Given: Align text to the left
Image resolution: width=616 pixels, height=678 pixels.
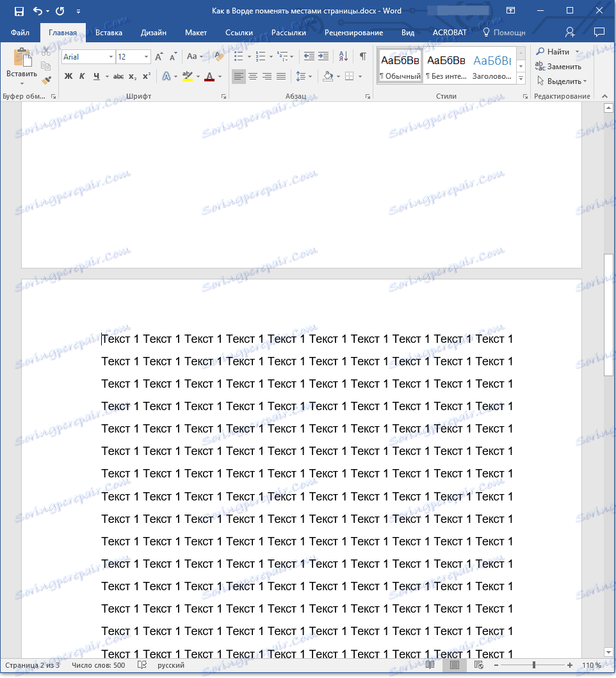Looking at the screenshot, I should click(238, 76).
